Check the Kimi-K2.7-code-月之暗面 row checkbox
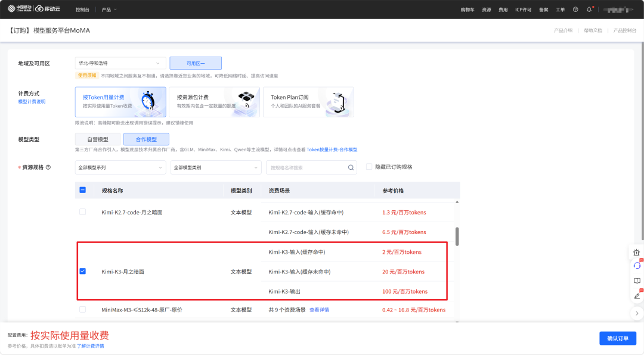This screenshot has height=355, width=644. (x=82, y=212)
